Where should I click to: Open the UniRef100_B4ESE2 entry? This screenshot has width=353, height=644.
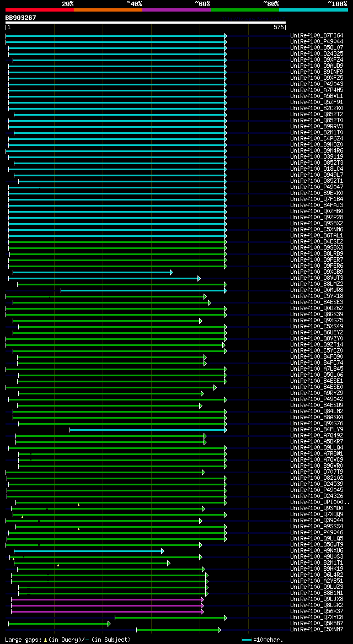pos(317,241)
